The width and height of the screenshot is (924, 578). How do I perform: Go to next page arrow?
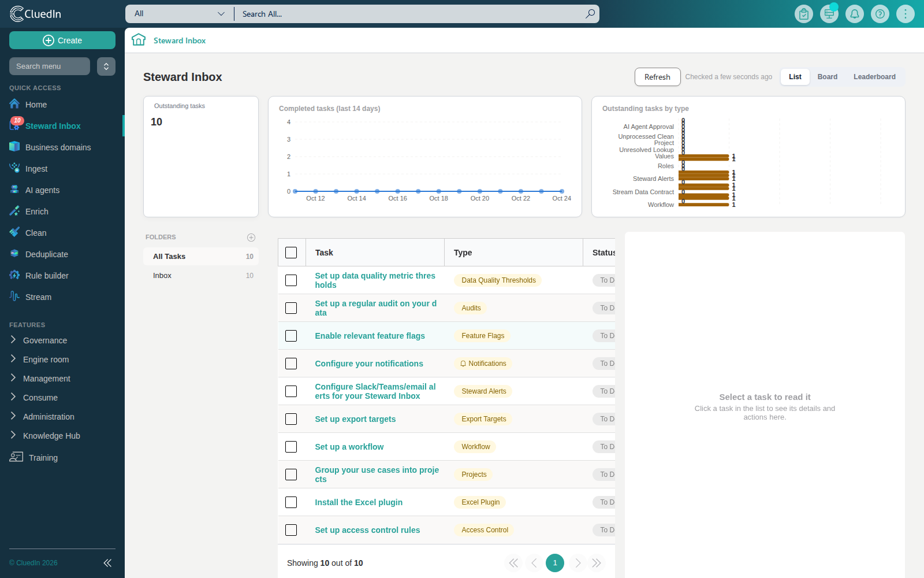point(577,563)
